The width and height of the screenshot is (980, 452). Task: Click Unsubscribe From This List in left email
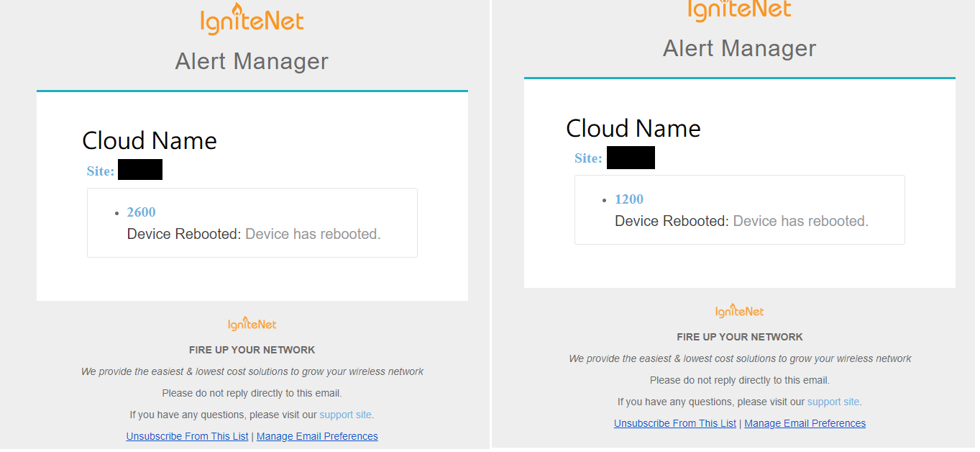coord(187,436)
